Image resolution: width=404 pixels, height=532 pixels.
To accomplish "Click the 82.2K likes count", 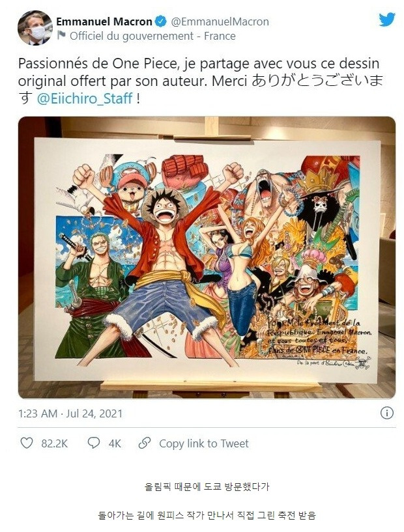I will [x=55, y=443].
